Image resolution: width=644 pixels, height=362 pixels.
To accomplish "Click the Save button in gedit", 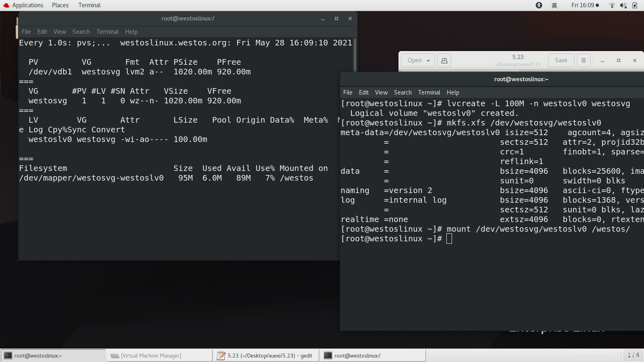I will pos(561,60).
